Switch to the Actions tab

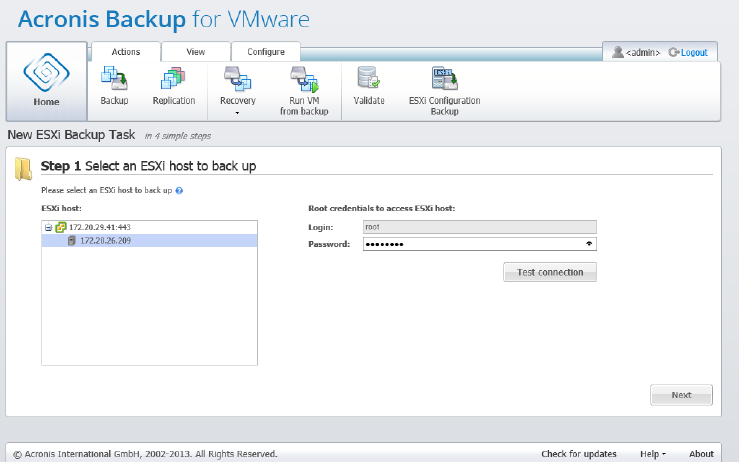[x=125, y=52]
